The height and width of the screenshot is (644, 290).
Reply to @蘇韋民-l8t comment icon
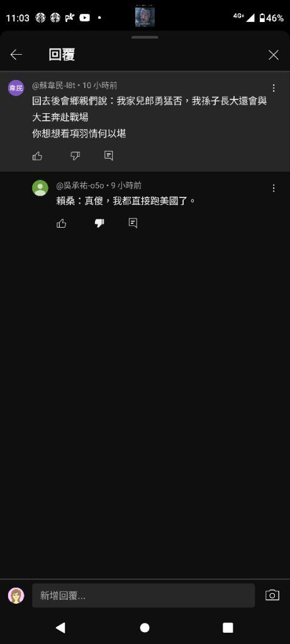tap(109, 156)
